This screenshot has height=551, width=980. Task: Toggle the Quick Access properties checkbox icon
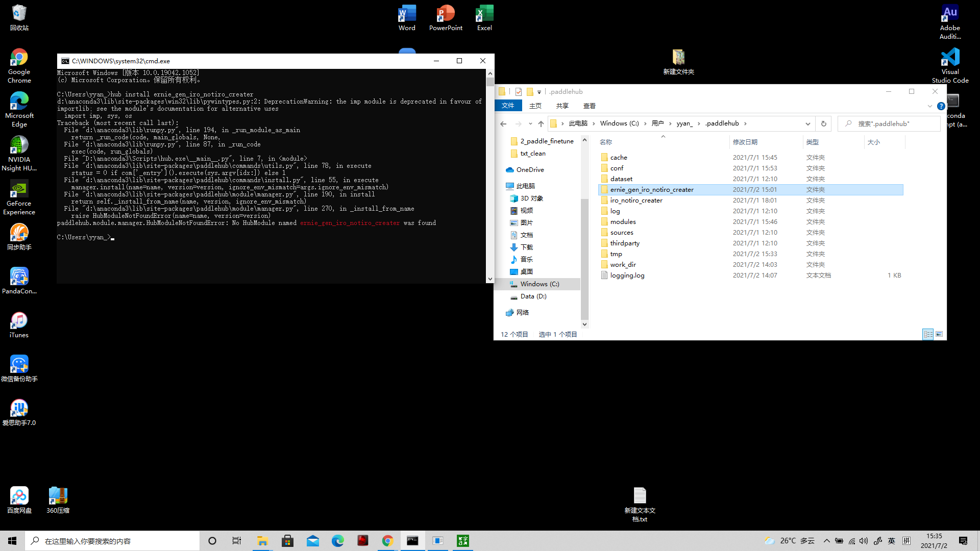(518, 91)
